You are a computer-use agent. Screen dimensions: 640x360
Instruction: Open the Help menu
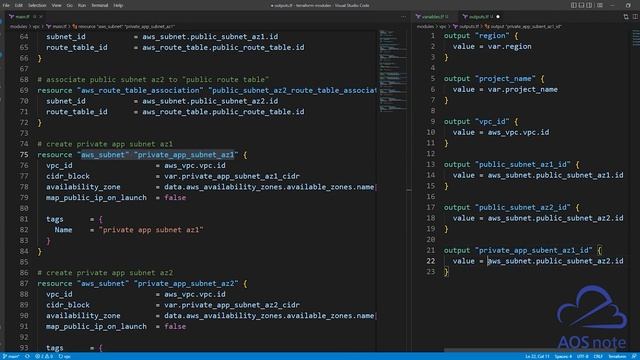pos(118,5)
